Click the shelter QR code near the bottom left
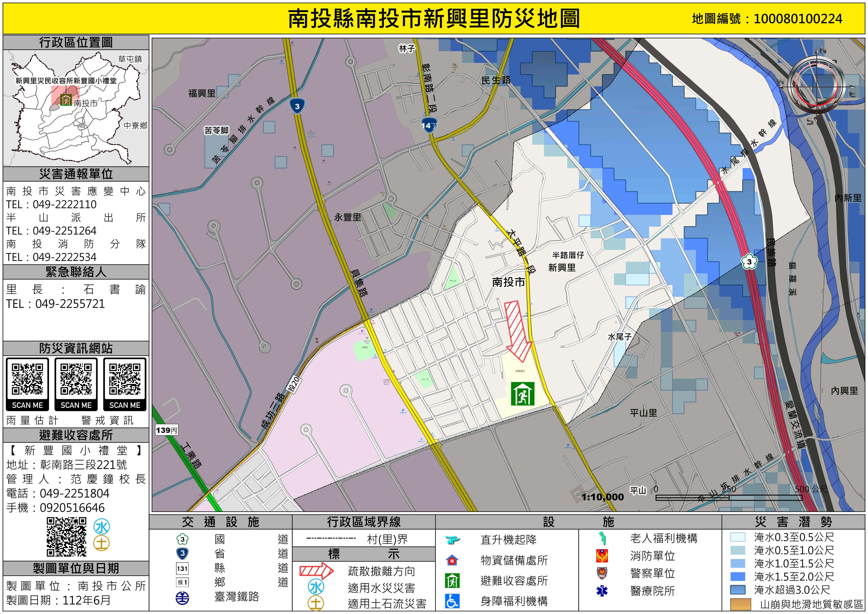 (67, 537)
